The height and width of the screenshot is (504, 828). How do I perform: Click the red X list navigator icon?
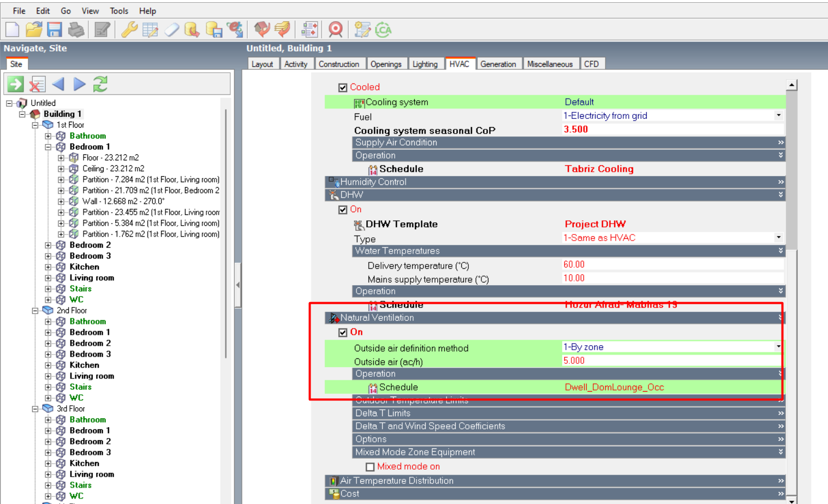37,84
